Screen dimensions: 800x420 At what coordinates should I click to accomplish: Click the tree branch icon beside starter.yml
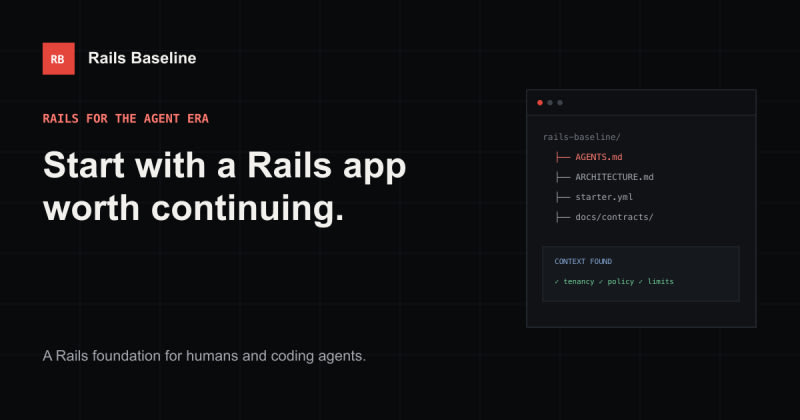coord(563,197)
